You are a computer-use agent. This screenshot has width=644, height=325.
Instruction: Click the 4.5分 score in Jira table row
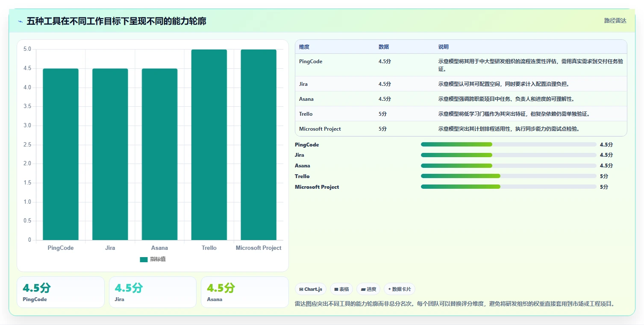coord(385,84)
